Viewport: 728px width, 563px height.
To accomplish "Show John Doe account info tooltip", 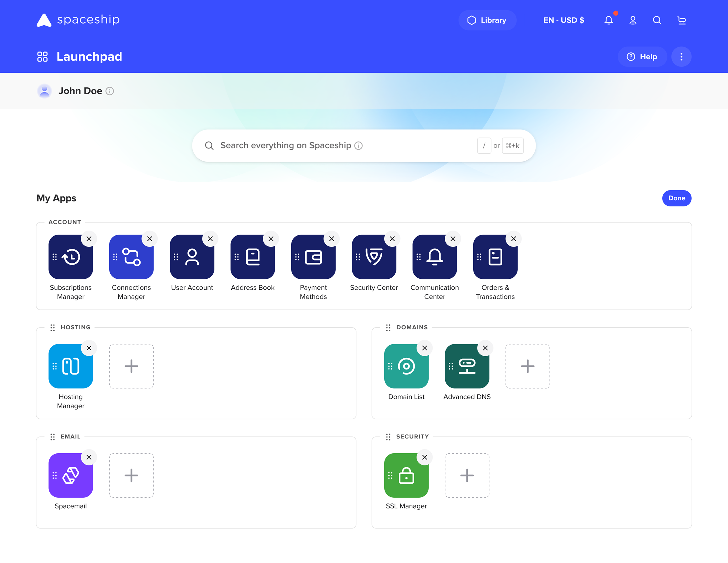I will click(110, 91).
